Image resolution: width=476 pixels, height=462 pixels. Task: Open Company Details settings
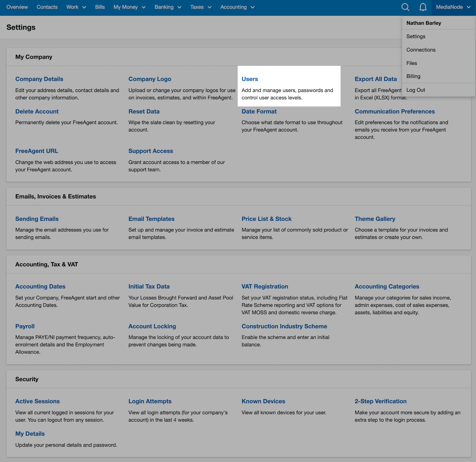tap(39, 79)
